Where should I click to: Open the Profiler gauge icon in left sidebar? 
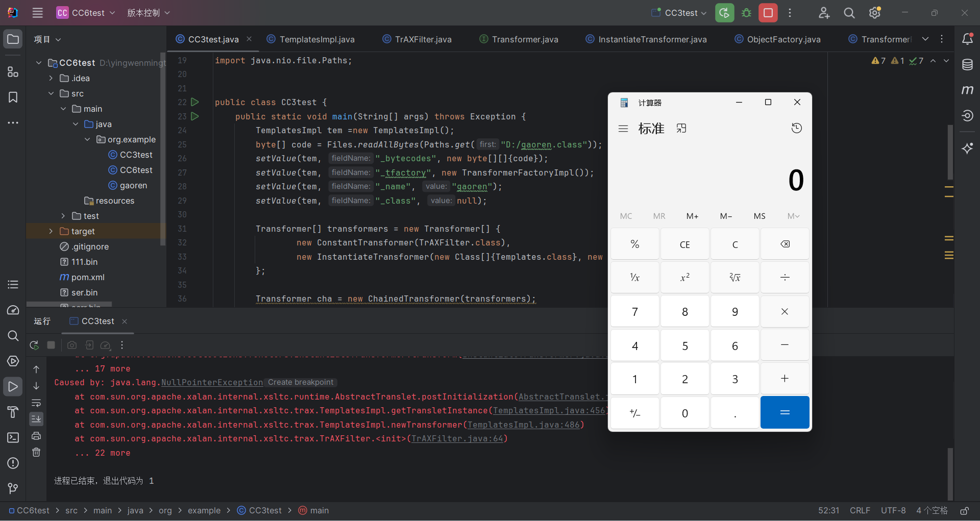tap(13, 310)
